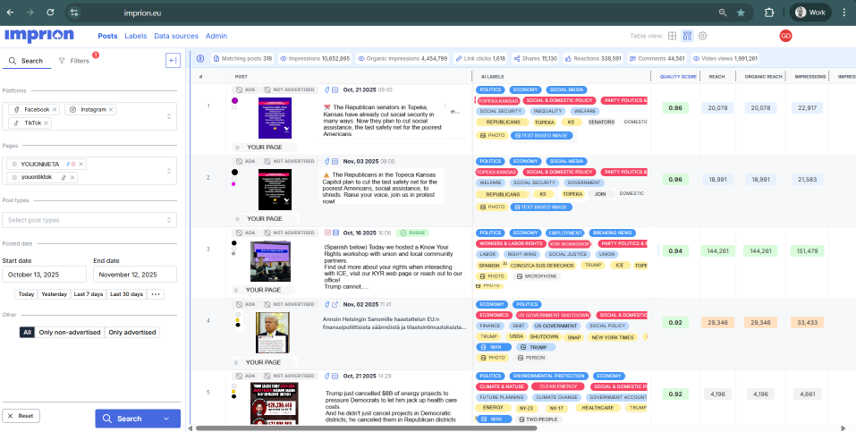856x432 pixels.
Task: Click the imprion logo
Action: coord(39,35)
